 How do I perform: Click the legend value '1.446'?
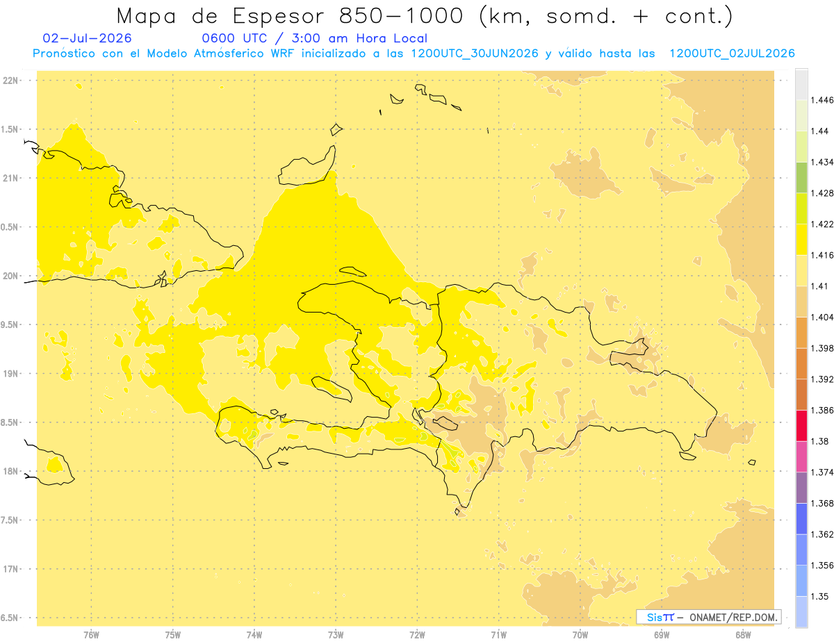[x=823, y=101]
